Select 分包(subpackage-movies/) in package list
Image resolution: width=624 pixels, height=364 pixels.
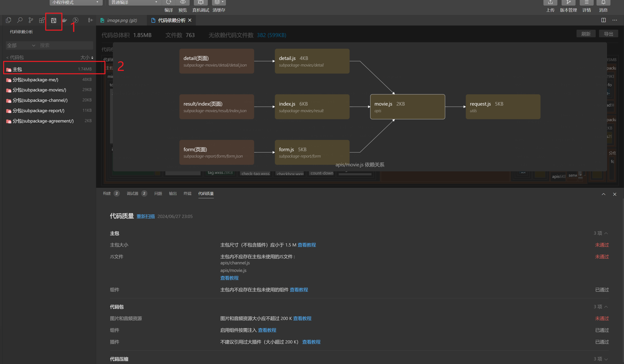point(49,90)
